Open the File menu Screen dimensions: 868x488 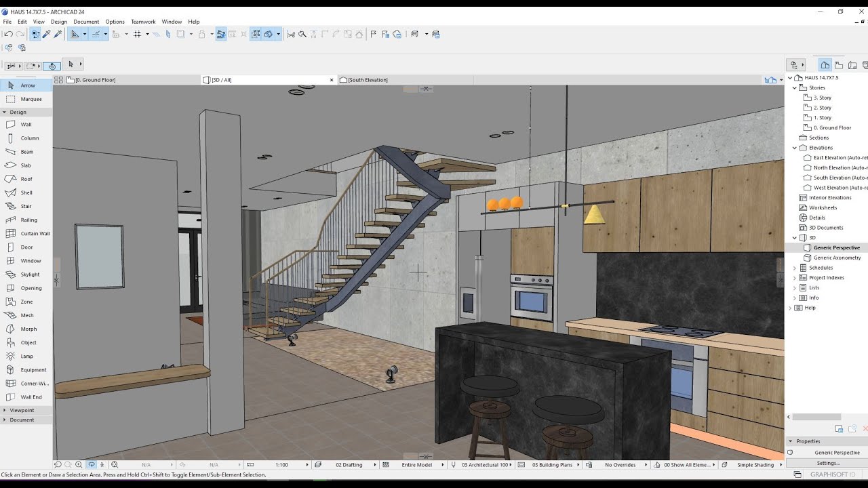[x=7, y=22]
